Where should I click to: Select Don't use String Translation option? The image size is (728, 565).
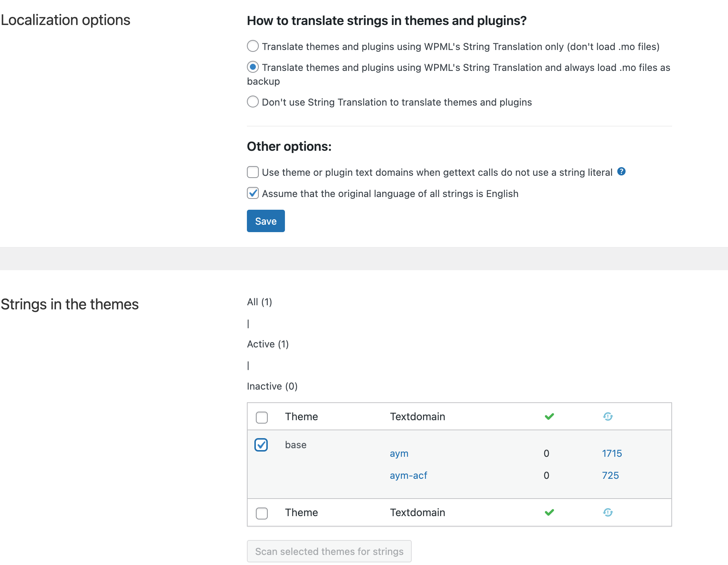(253, 102)
